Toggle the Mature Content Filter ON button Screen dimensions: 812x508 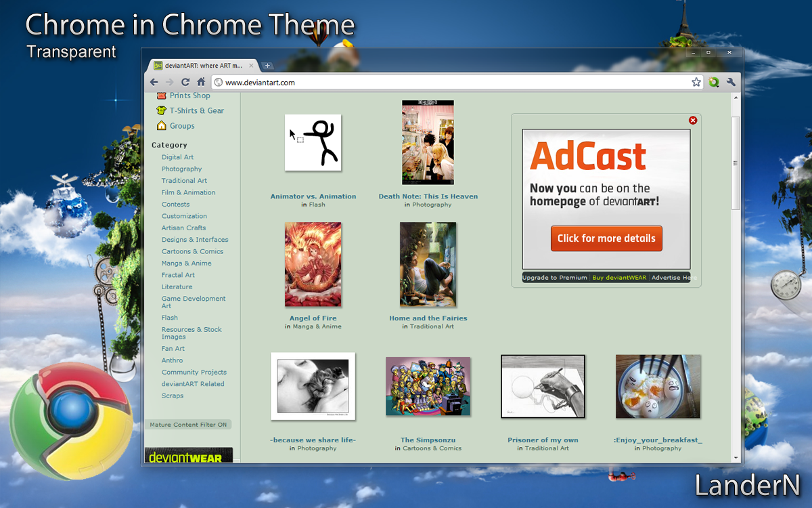point(188,425)
